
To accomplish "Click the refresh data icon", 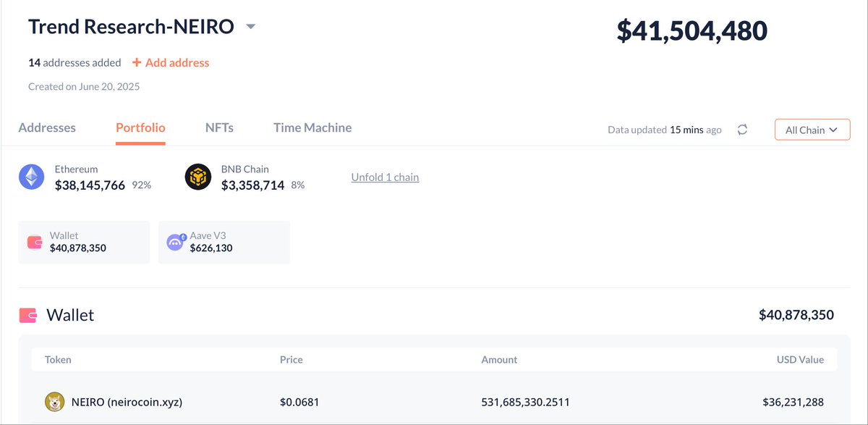I will click(742, 130).
